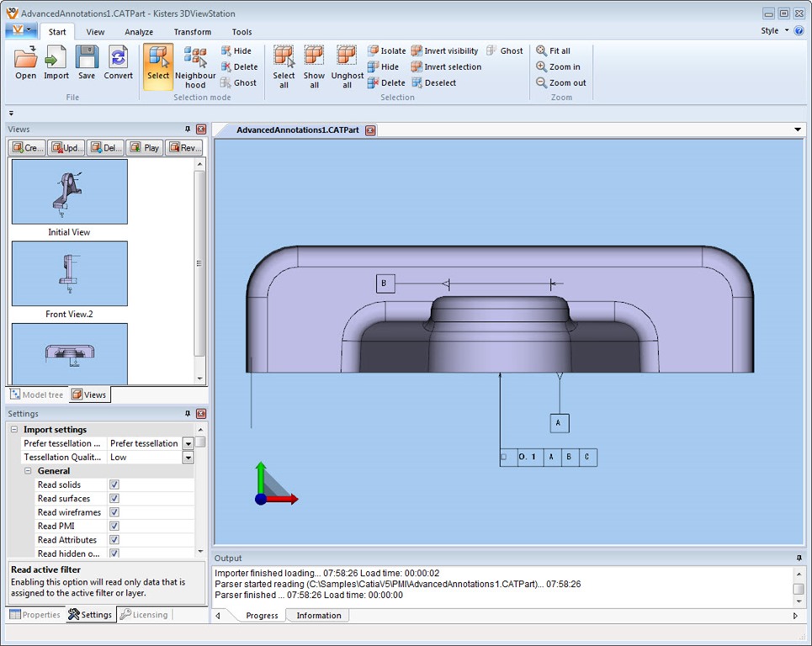This screenshot has width=812, height=646.
Task: Pin the Views panel
Action: click(x=188, y=130)
